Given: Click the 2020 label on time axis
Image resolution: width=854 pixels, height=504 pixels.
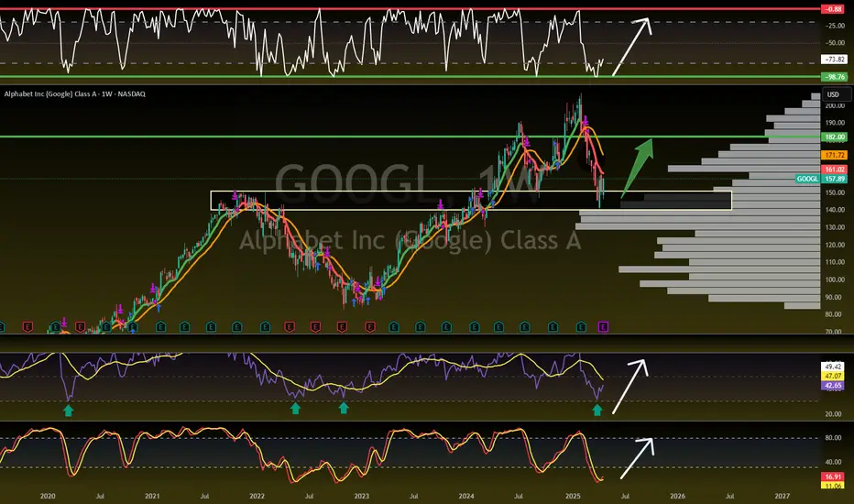Looking at the screenshot, I should coord(48,497).
